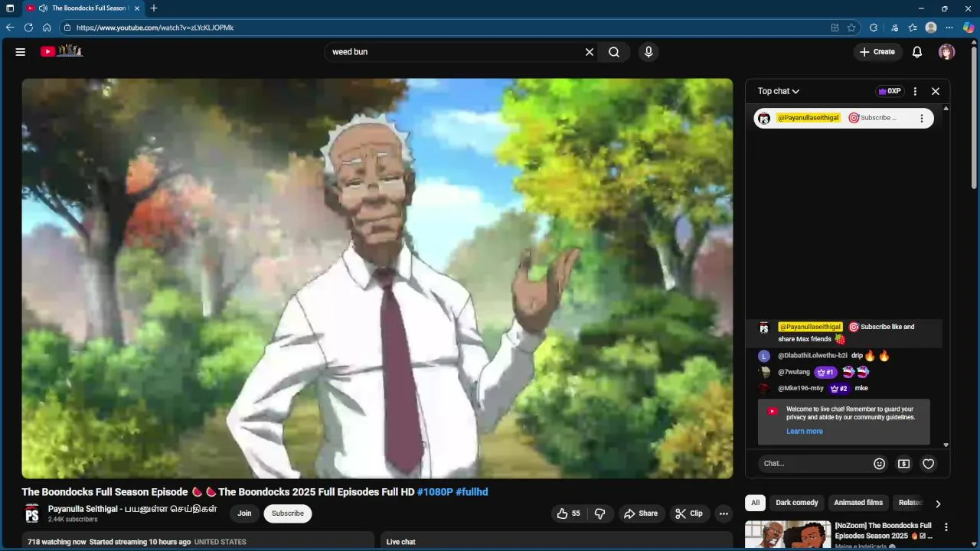Image resolution: width=980 pixels, height=551 pixels.
Task: Run the search with magnifier button
Action: click(614, 52)
